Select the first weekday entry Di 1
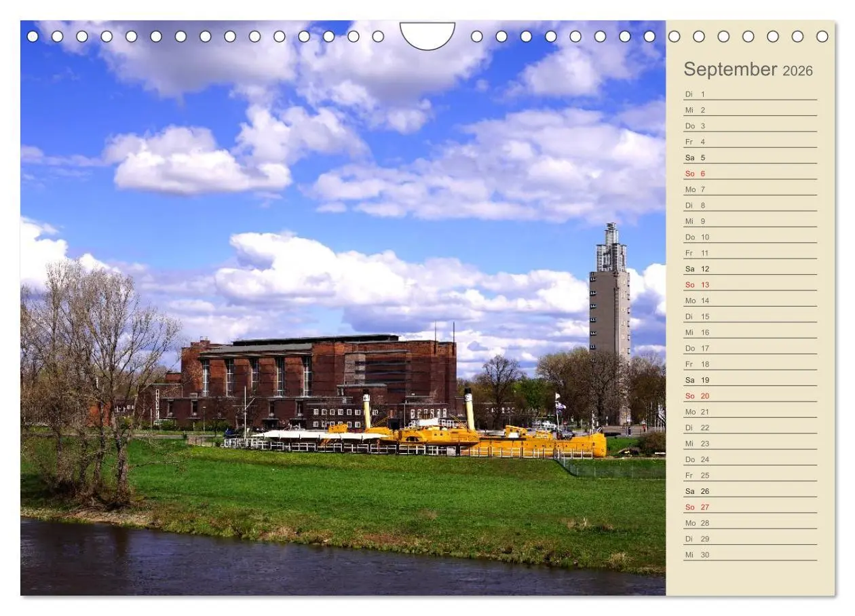Image resolution: width=855 pixels, height=616 pixels. (x=694, y=93)
